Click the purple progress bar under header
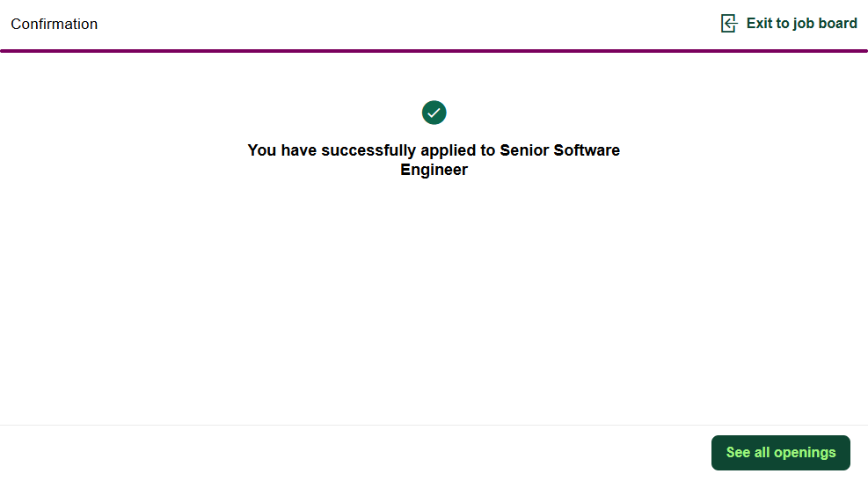 pos(434,51)
